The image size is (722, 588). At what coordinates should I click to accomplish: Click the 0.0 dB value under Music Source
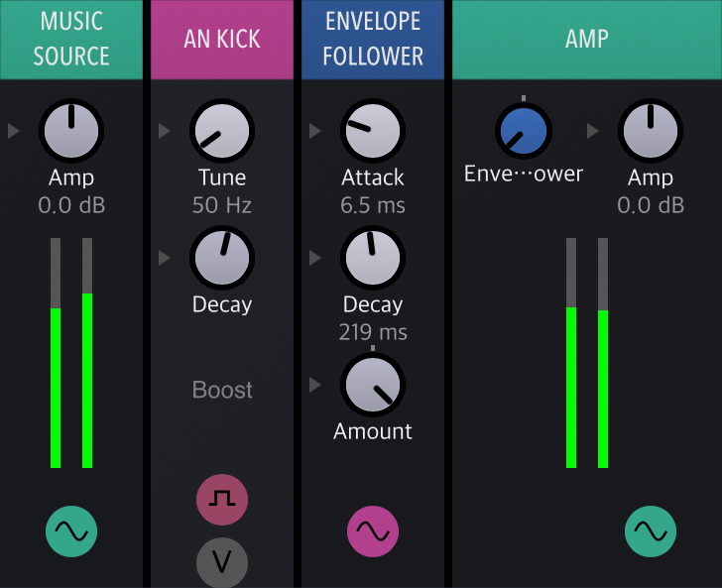point(71,205)
